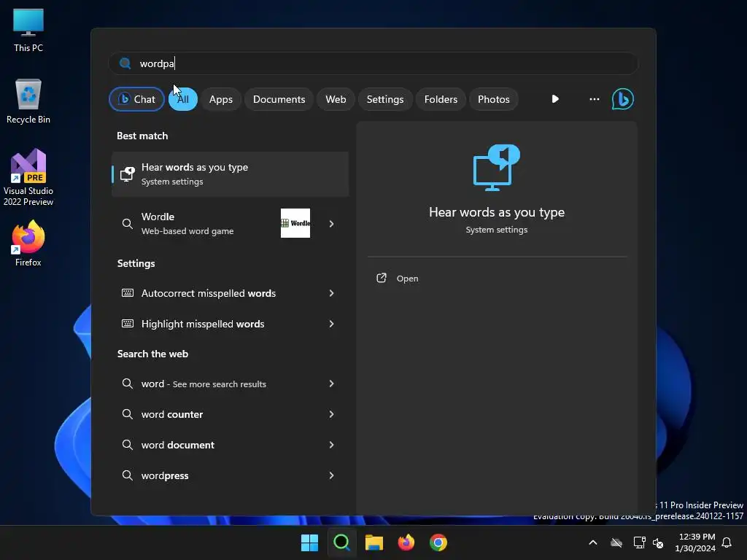Click inside the search box with 'wordpa'
Image resolution: width=747 pixels, height=560 pixels.
point(373,63)
